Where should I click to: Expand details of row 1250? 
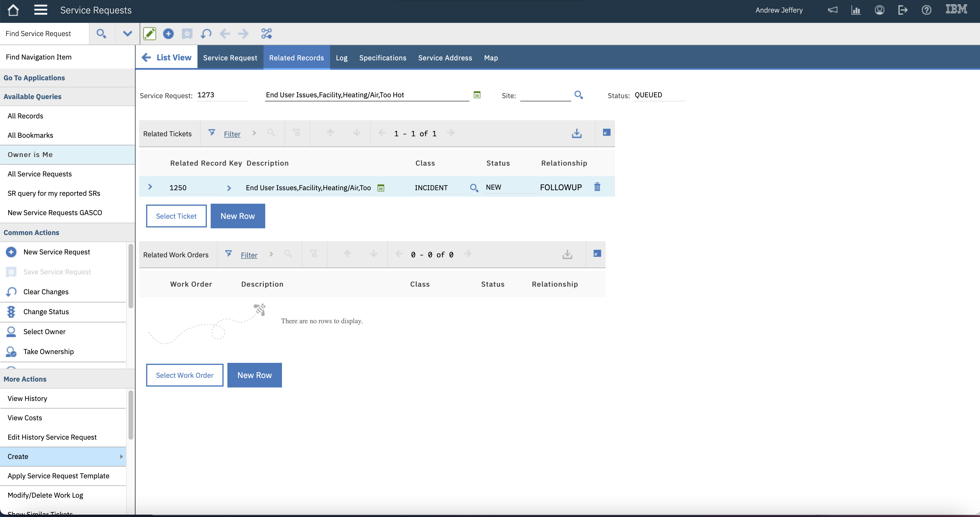point(150,187)
